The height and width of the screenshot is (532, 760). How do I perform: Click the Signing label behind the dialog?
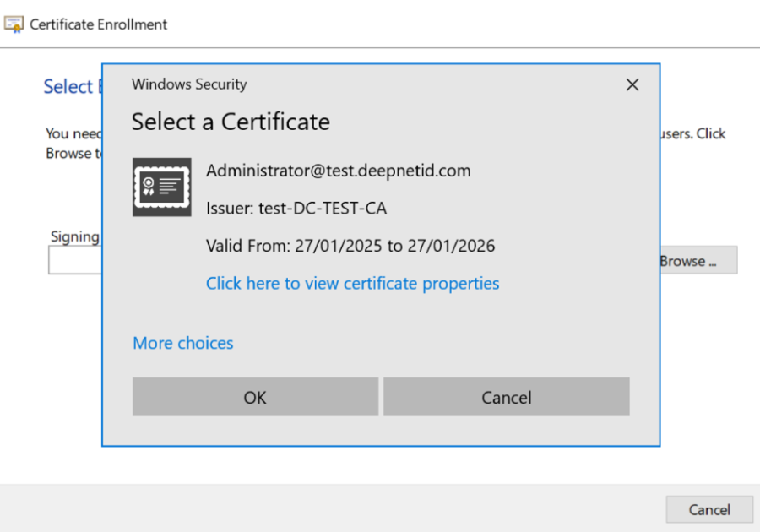(x=74, y=237)
